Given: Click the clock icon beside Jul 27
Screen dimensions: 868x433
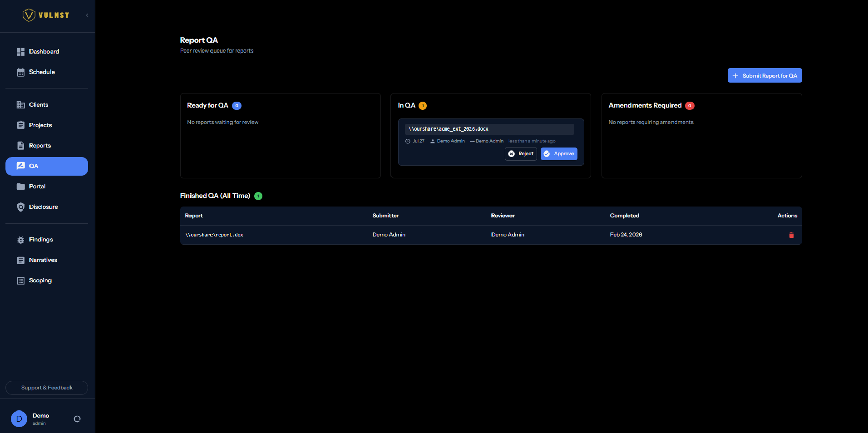Looking at the screenshot, I should tap(408, 141).
